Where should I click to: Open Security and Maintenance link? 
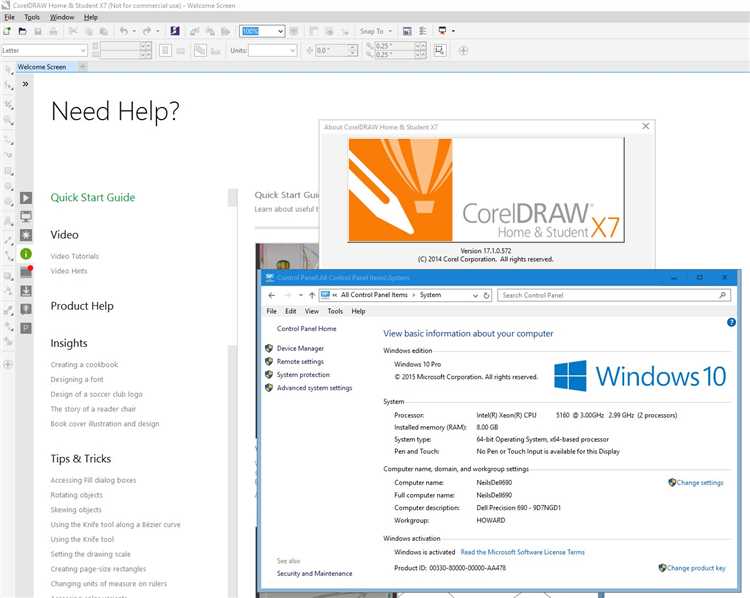click(x=314, y=573)
